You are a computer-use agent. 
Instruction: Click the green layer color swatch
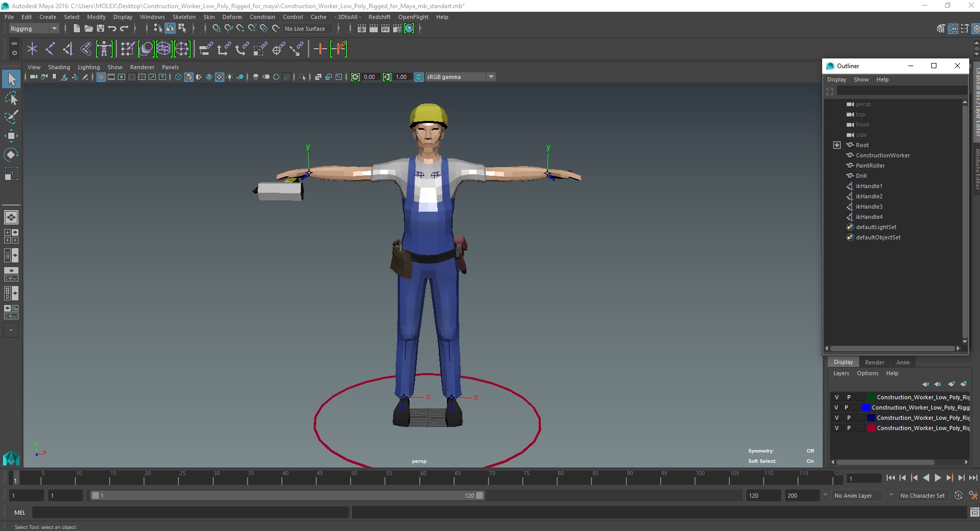tap(871, 397)
